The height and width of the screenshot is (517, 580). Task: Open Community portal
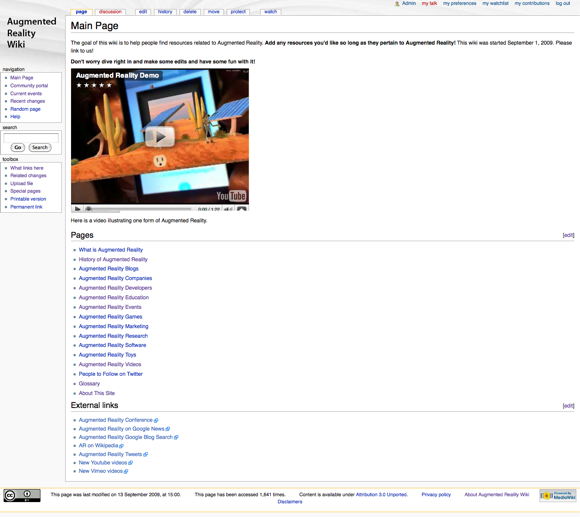pos(29,85)
